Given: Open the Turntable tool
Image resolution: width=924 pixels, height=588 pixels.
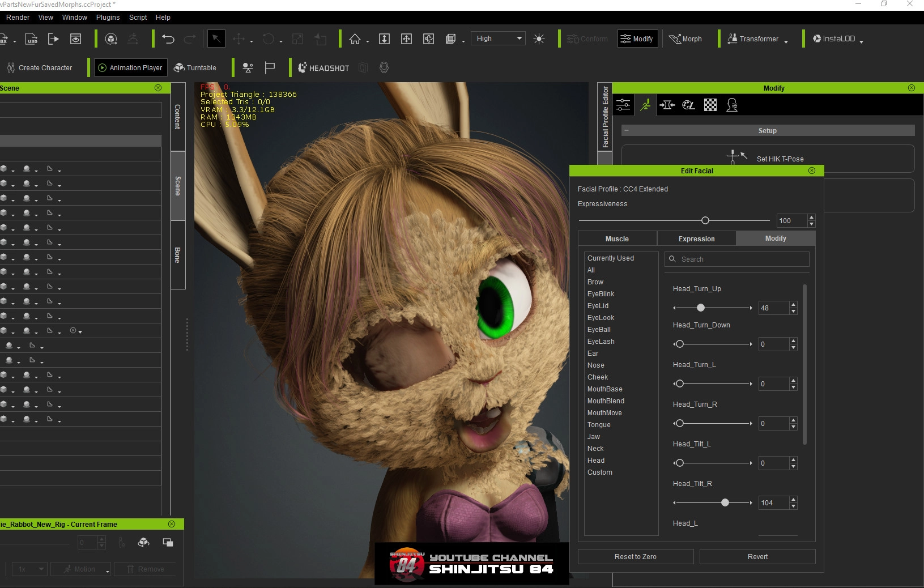Looking at the screenshot, I should pyautogui.click(x=195, y=68).
